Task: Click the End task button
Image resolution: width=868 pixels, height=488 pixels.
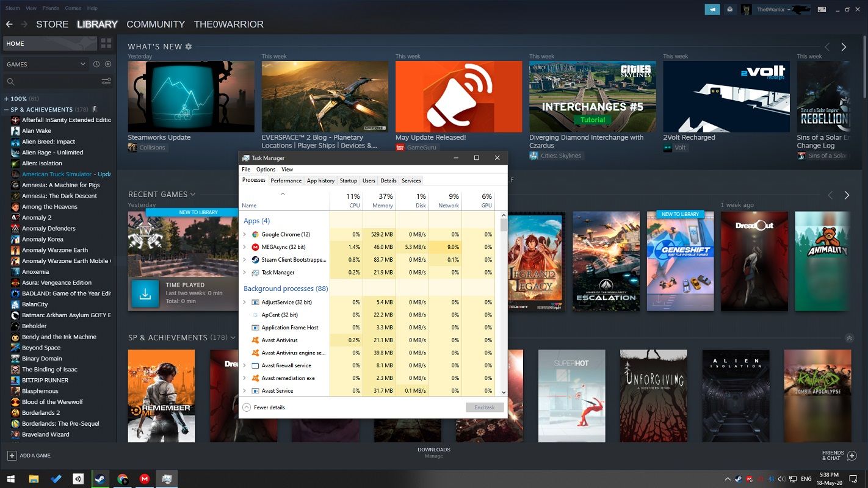Action: 485,407
